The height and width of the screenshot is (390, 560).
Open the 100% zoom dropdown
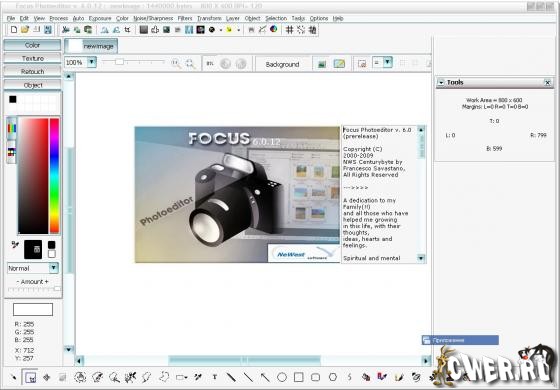(92, 62)
